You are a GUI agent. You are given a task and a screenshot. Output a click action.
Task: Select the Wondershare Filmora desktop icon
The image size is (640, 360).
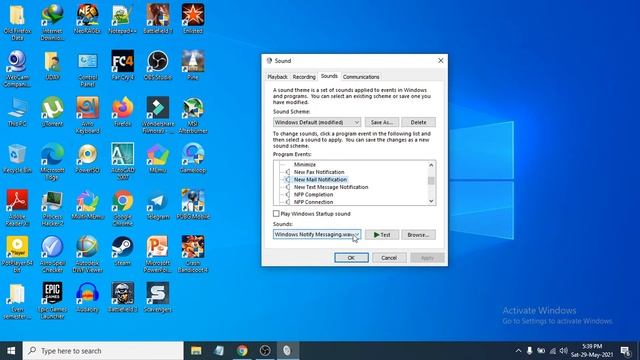click(158, 115)
